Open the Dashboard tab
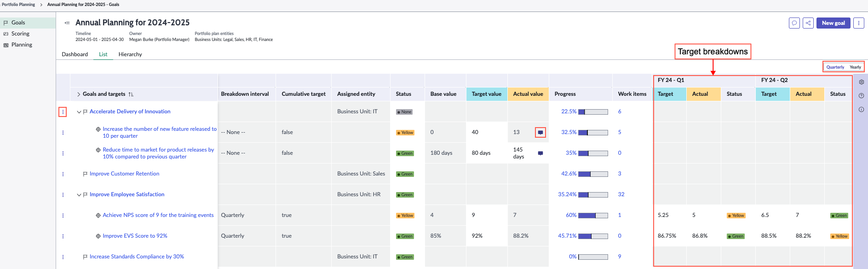 75,54
